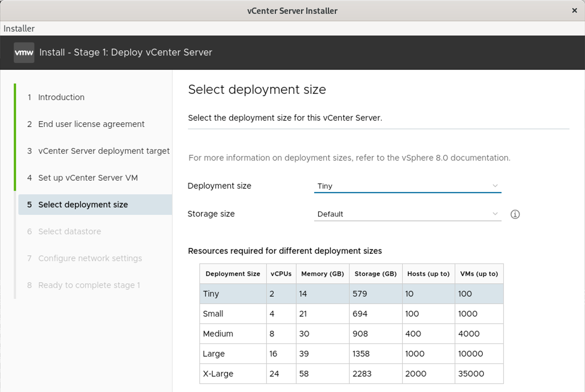The width and height of the screenshot is (585, 392).
Task: Click the Medium row in resources table
Action: coord(286,333)
